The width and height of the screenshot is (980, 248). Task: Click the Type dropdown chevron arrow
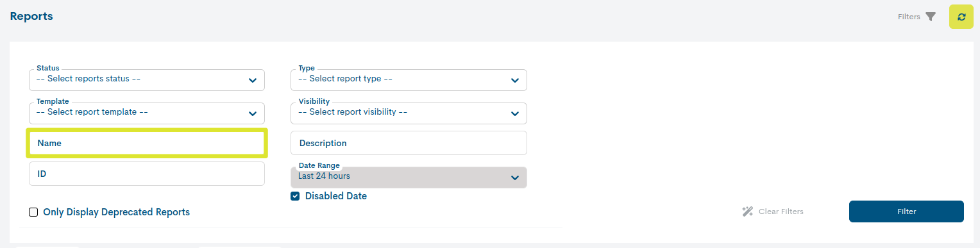pyautogui.click(x=514, y=80)
